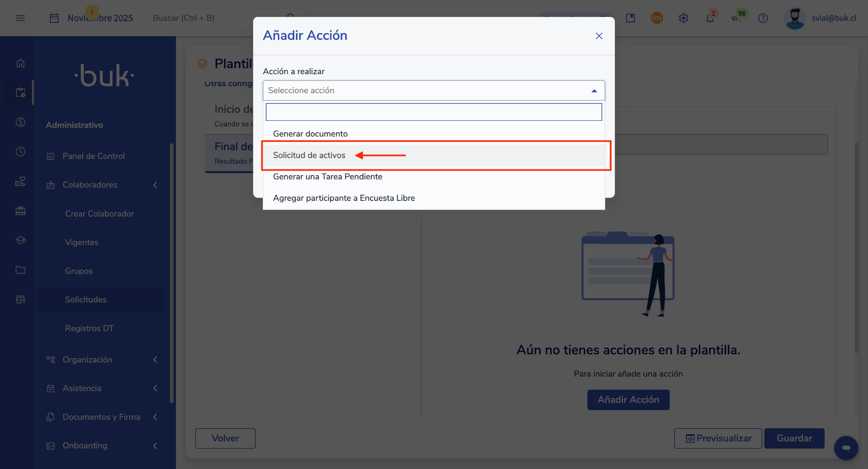The height and width of the screenshot is (469, 868).
Task: Click the notifications bell icon
Action: point(709,18)
